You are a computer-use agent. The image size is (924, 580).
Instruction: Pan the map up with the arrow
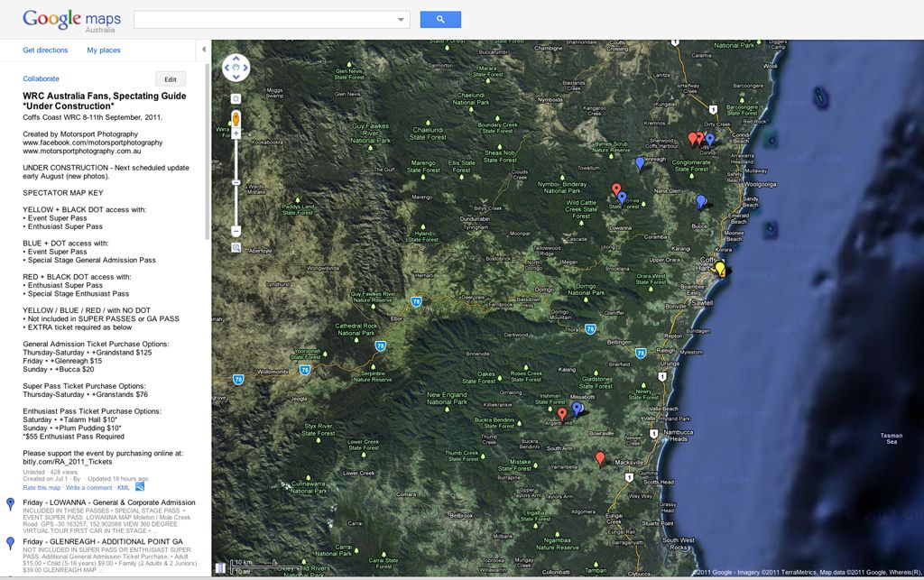(236, 59)
